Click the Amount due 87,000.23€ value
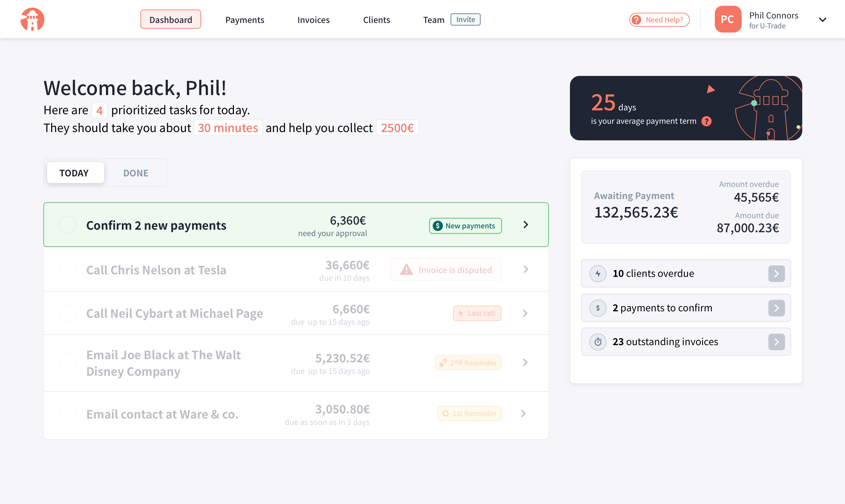This screenshot has height=504, width=845. [747, 228]
